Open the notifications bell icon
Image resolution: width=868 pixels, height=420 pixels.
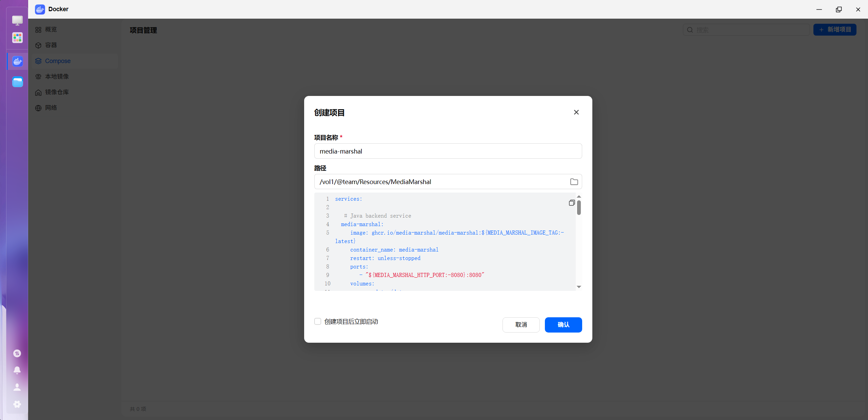17,370
